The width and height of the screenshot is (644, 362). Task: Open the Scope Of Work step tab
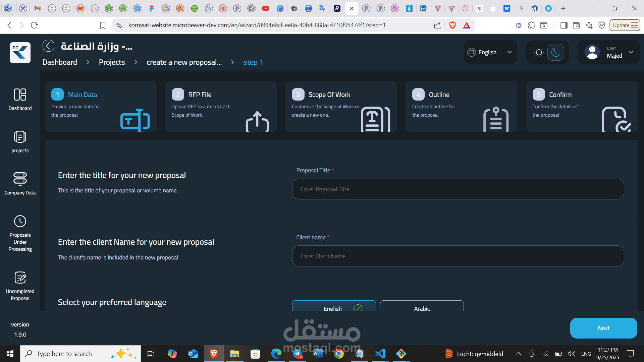[x=341, y=107]
